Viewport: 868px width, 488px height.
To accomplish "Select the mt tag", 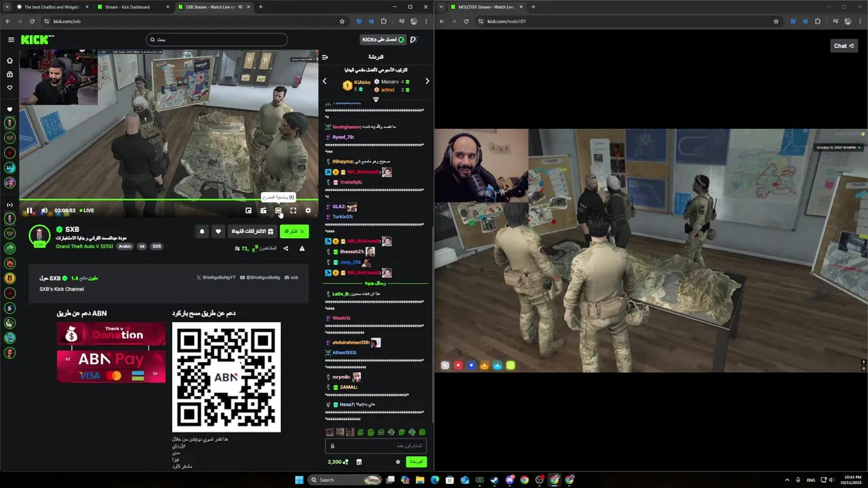I will click(x=142, y=246).
